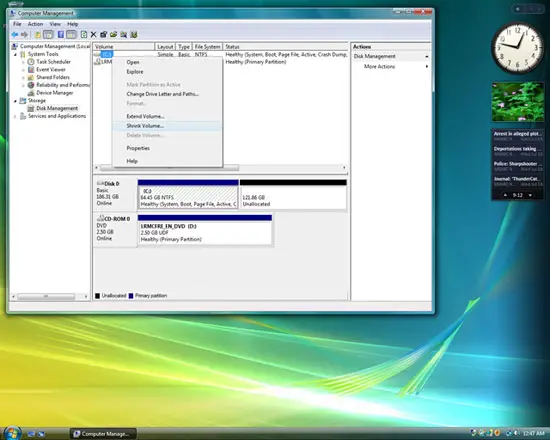Choose Explore in context menu
550x440 pixels.
[167, 72]
